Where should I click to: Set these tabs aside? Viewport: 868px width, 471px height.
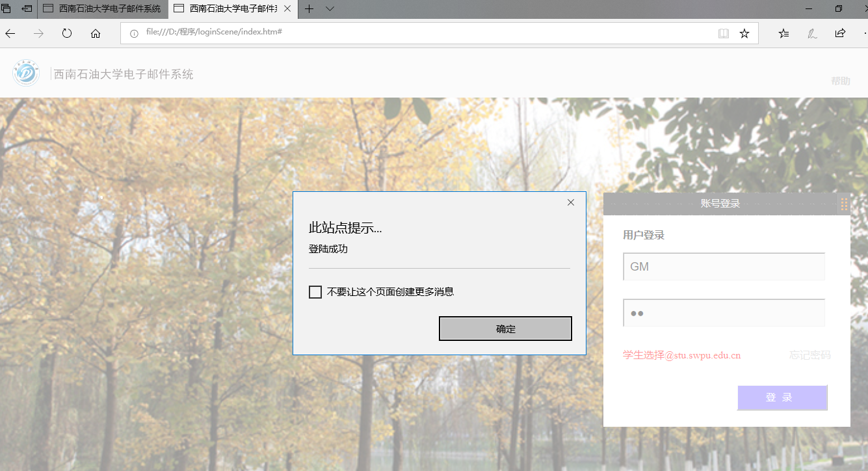click(x=27, y=8)
